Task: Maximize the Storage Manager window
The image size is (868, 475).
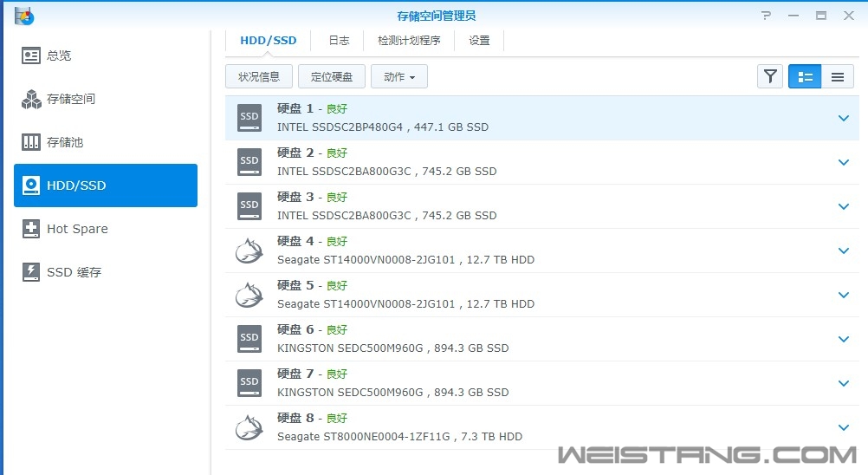Action: (x=821, y=16)
